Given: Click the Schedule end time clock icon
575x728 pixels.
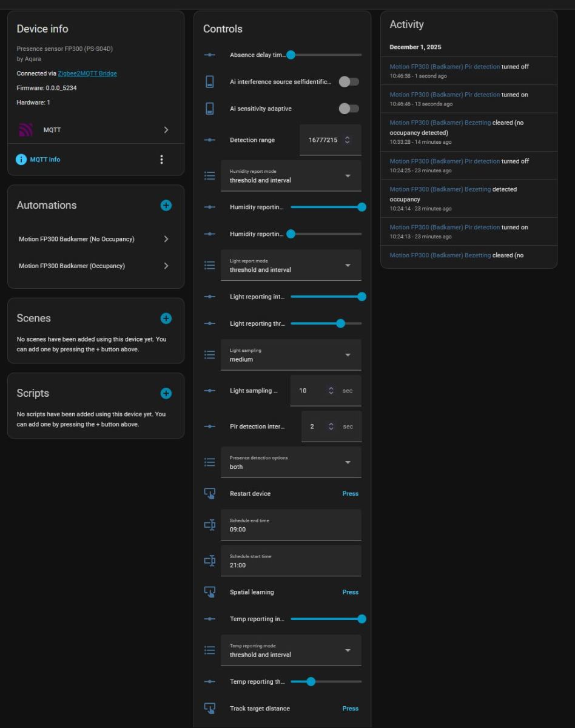Looking at the screenshot, I should point(210,525).
